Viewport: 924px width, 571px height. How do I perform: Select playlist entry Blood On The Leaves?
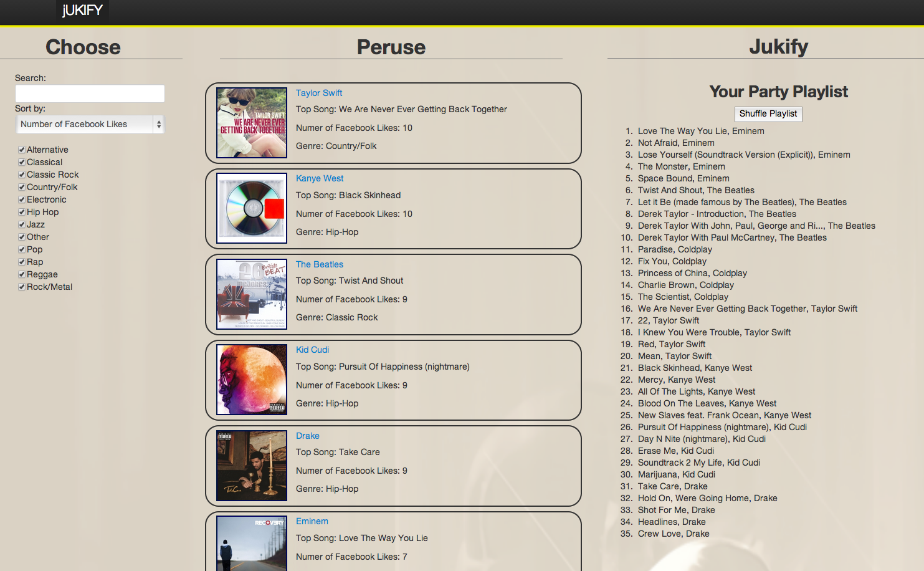(x=707, y=403)
